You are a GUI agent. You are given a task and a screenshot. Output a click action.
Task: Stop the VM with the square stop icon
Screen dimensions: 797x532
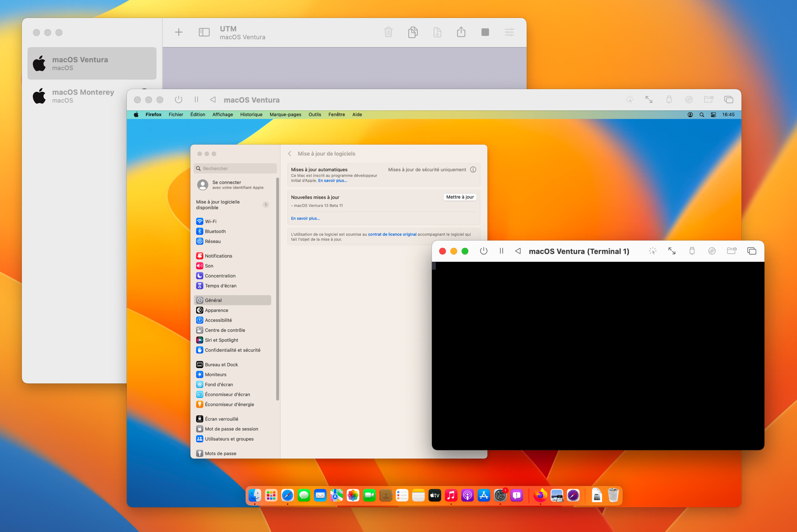click(485, 32)
